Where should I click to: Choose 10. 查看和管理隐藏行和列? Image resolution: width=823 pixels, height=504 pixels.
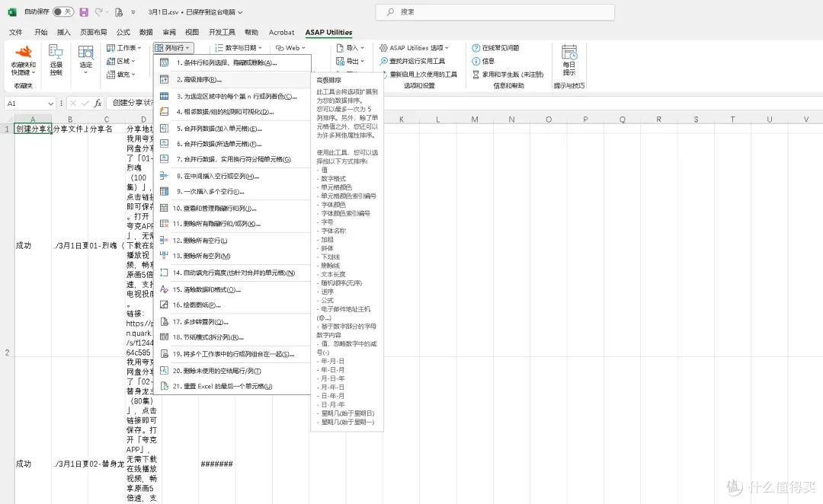[232, 208]
